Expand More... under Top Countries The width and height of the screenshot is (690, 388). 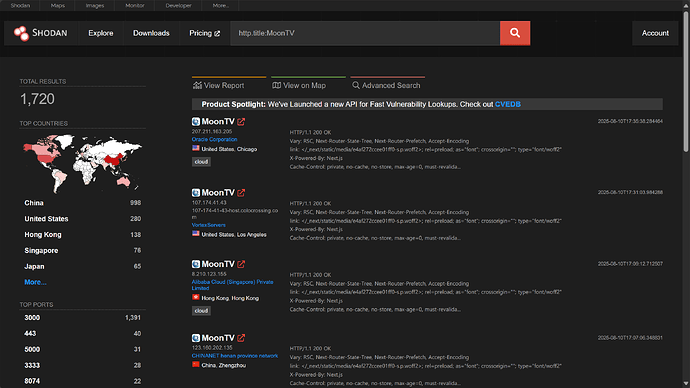(35, 282)
